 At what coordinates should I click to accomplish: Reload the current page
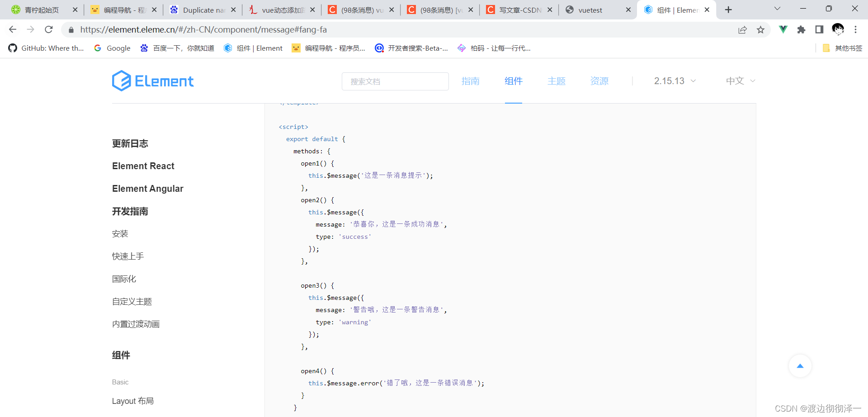tap(48, 29)
